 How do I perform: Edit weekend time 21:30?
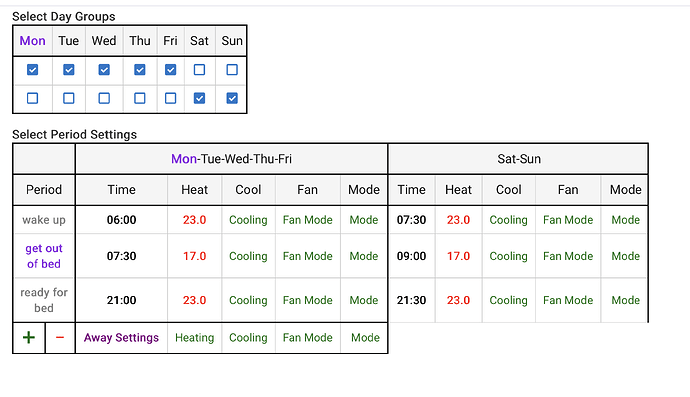411,300
